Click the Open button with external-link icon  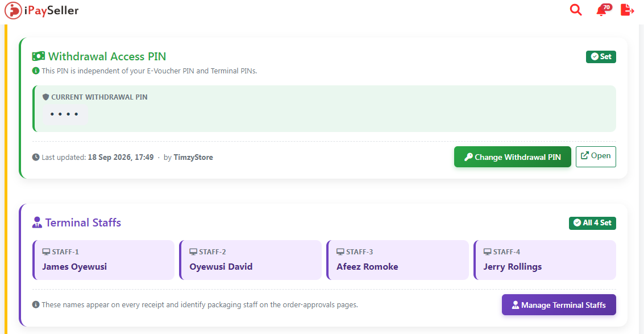pos(596,156)
